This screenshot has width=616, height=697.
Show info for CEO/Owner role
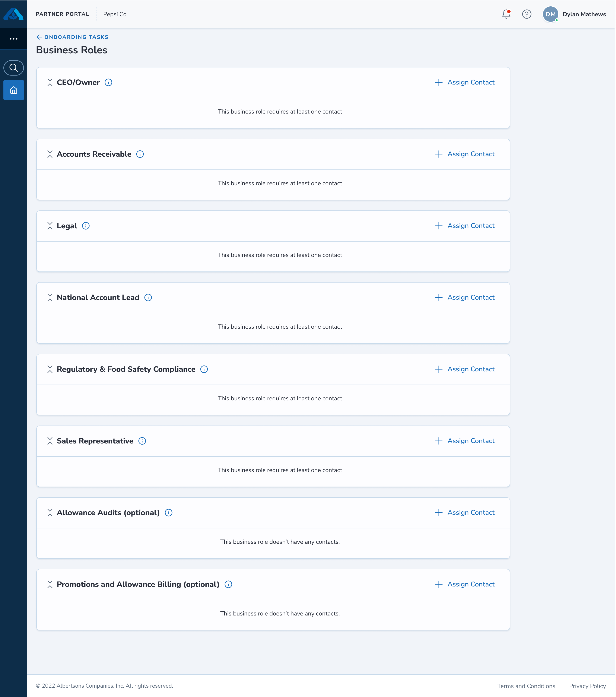pyautogui.click(x=108, y=83)
